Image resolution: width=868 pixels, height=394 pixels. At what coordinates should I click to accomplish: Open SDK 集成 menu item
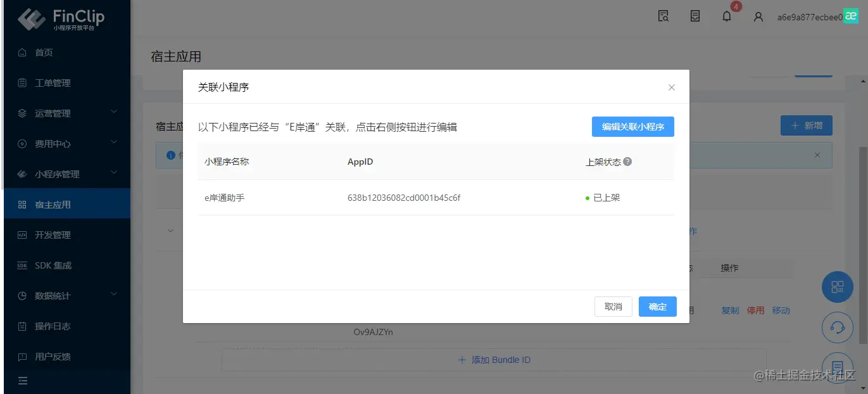tap(67, 265)
